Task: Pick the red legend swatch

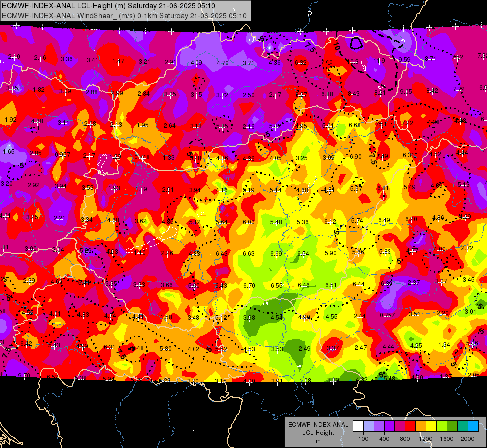Action: (x=410, y=426)
